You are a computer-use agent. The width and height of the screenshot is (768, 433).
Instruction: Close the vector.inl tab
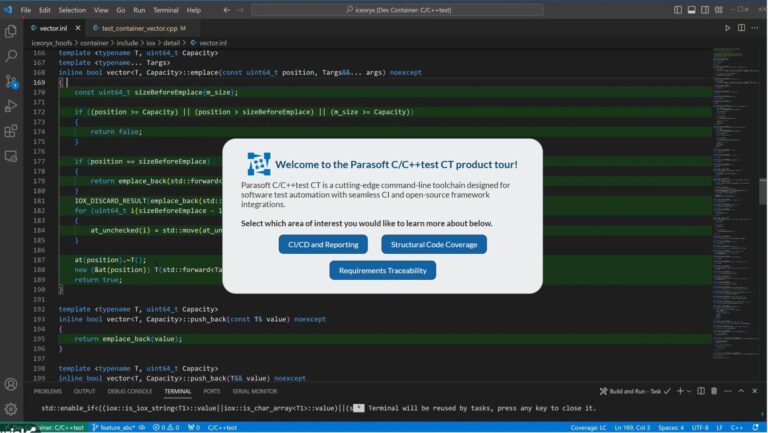(78, 28)
